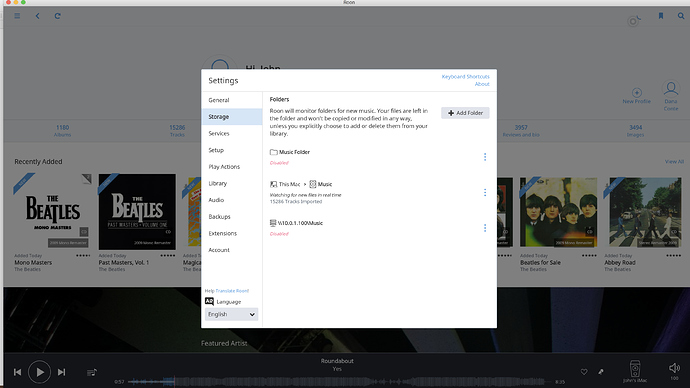690x388 pixels.
Task: Select the Storage settings tab
Action: click(231, 117)
